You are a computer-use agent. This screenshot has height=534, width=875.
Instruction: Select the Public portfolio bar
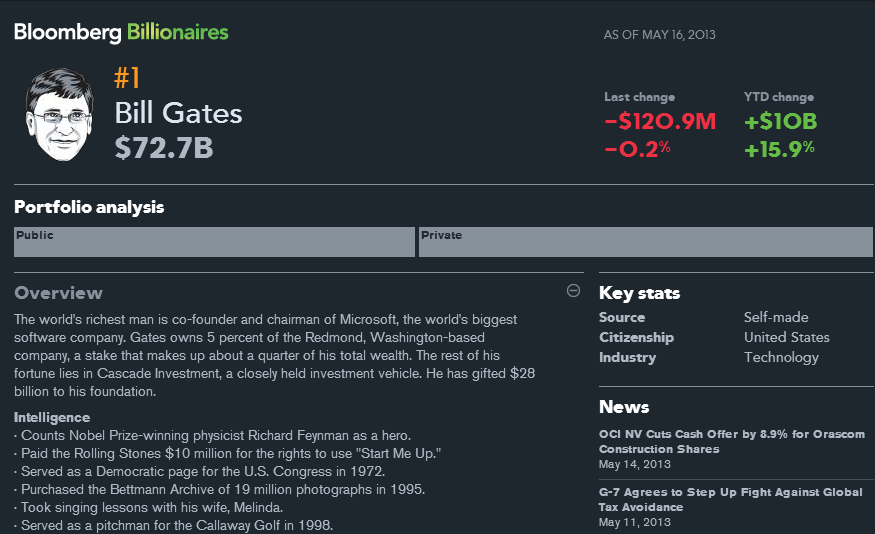pyautogui.click(x=214, y=242)
